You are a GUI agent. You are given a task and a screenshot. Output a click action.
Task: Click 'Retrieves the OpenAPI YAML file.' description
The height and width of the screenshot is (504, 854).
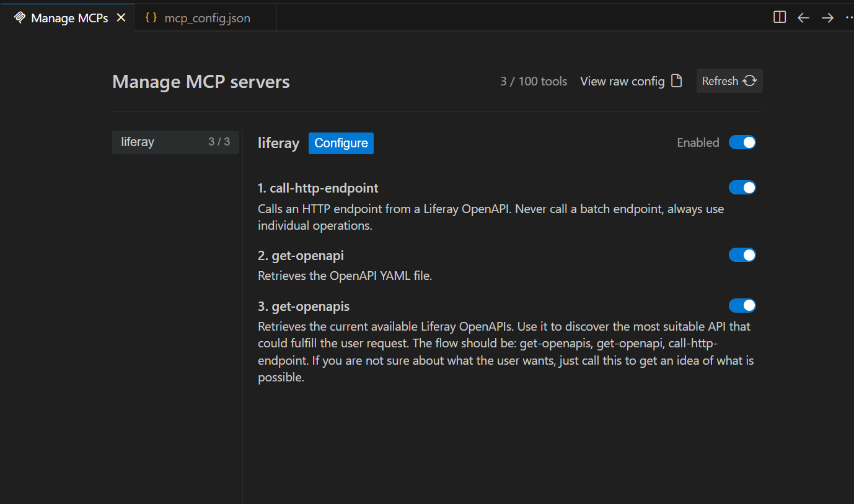[345, 276]
